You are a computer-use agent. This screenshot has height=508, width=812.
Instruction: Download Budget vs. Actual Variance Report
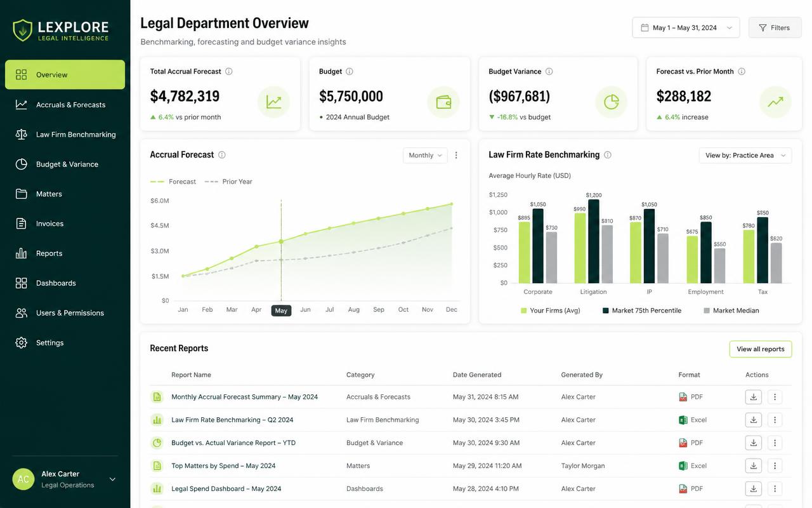click(x=754, y=443)
